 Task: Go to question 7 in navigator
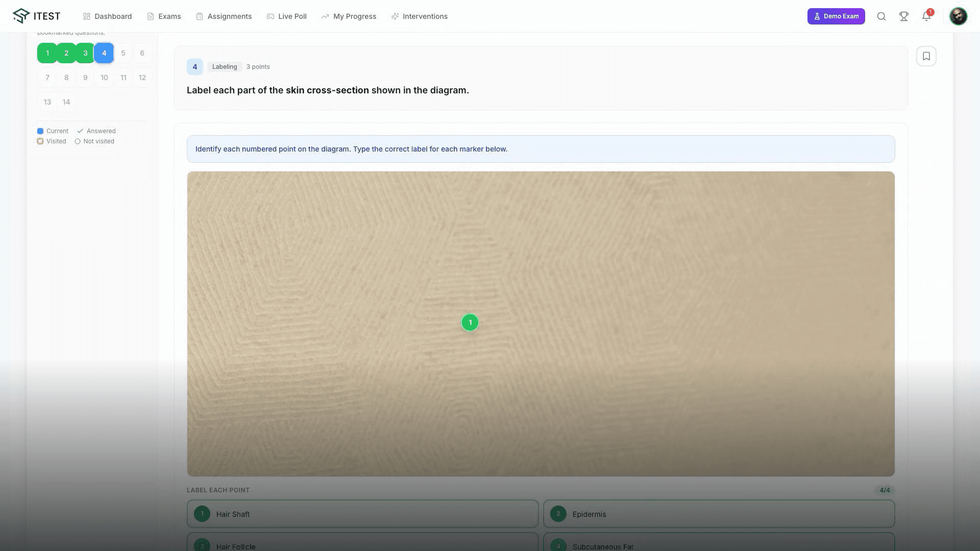47,78
